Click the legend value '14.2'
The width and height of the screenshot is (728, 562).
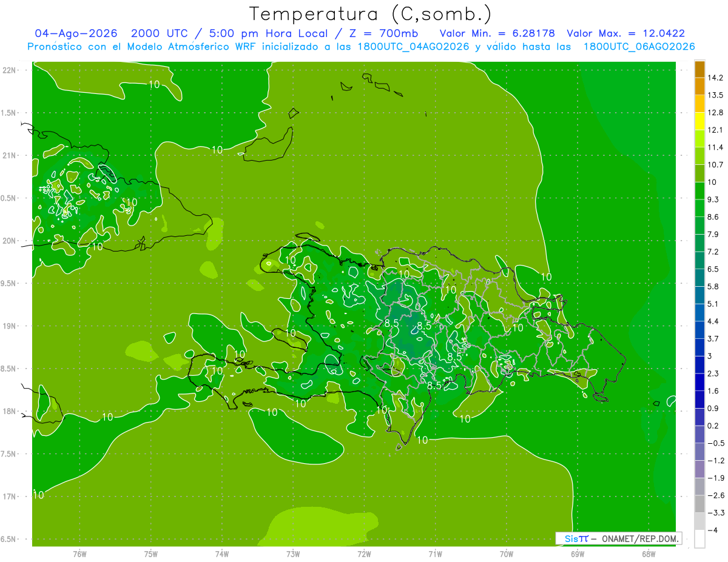(716, 78)
